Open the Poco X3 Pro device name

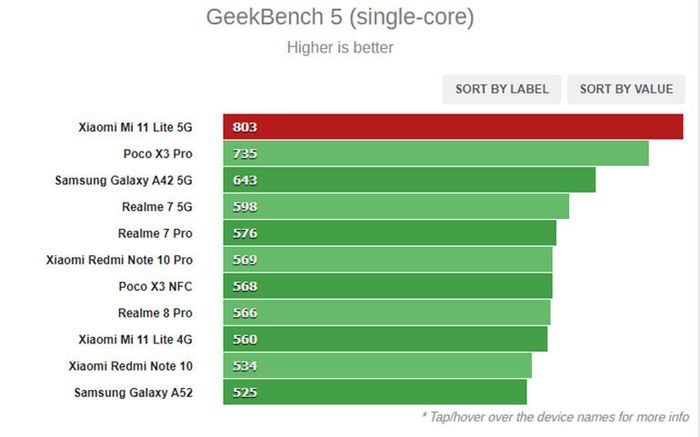158,154
